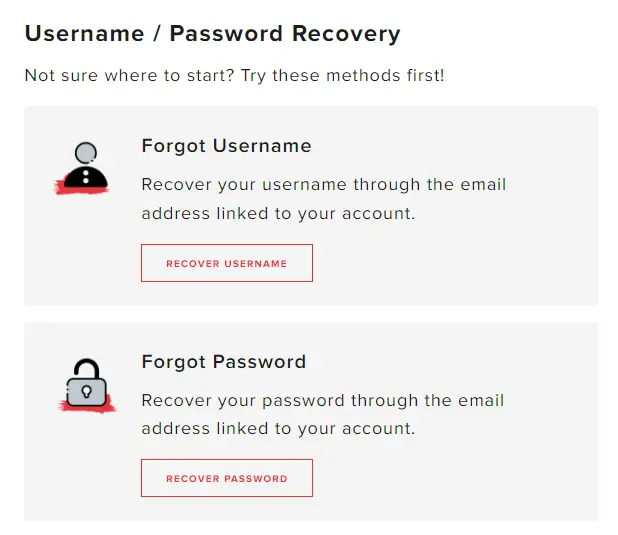Click the black body of the user icon
The width and height of the screenshot is (618, 535).
point(86,177)
